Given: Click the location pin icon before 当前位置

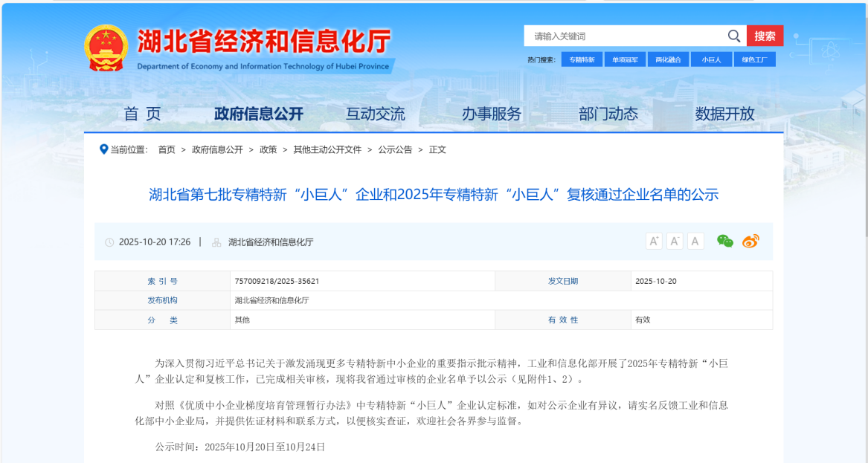Looking at the screenshot, I should [x=104, y=149].
